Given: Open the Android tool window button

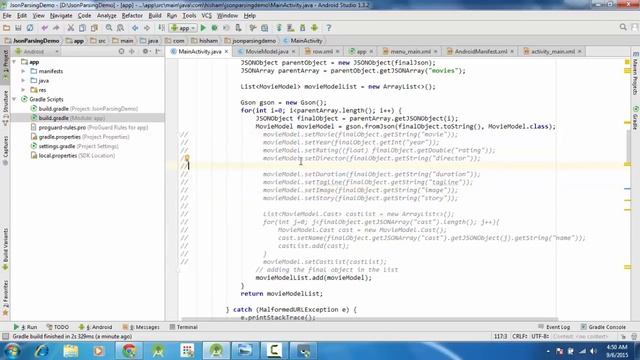Looking at the screenshot, I should click(95, 327).
